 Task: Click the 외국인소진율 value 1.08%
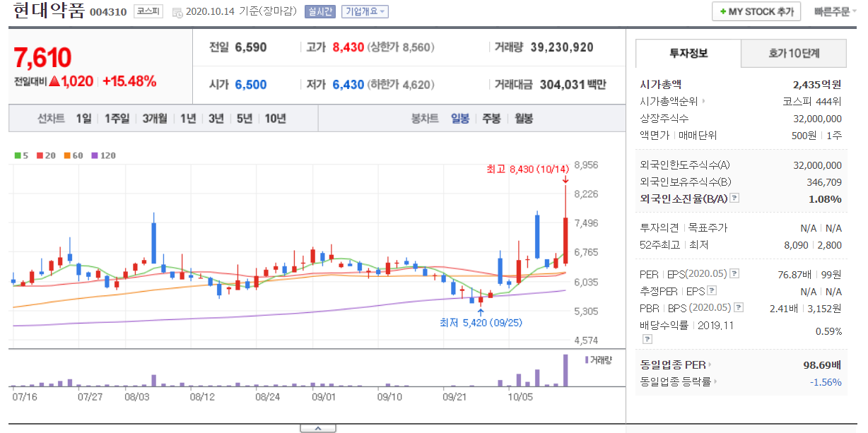pos(825,199)
